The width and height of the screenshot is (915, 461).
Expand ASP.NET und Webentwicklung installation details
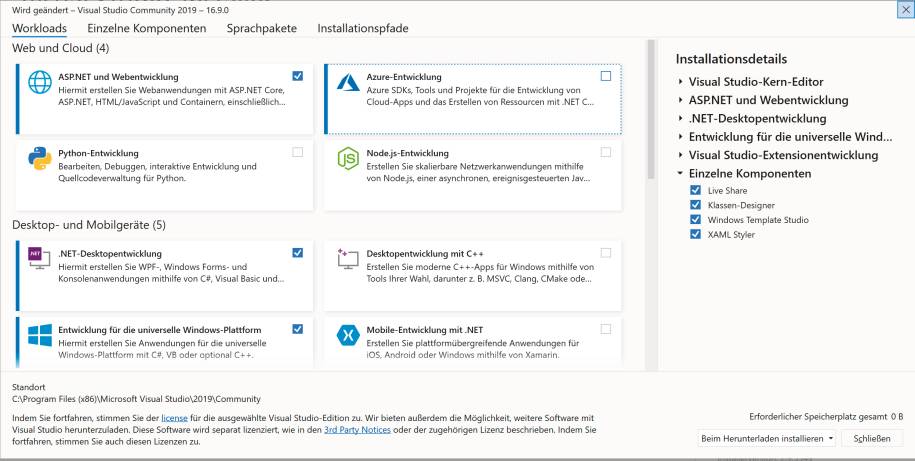[x=680, y=100]
